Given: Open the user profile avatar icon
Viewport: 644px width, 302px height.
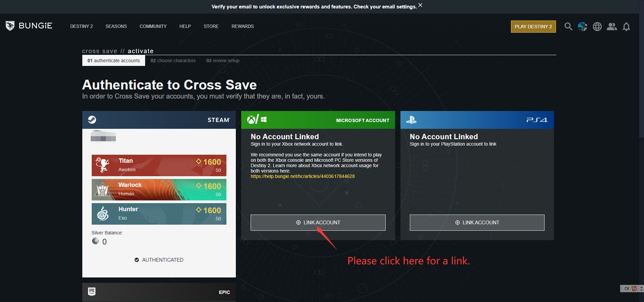Looking at the screenshot, I should [583, 27].
